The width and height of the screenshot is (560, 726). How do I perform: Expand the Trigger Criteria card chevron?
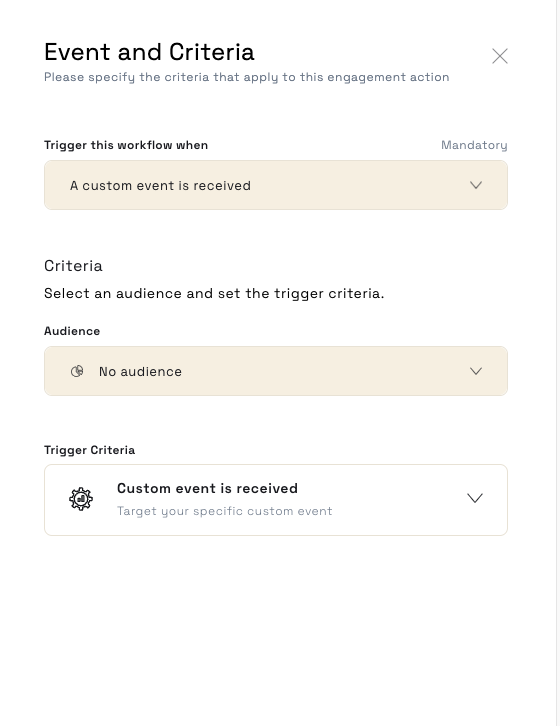[475, 498]
